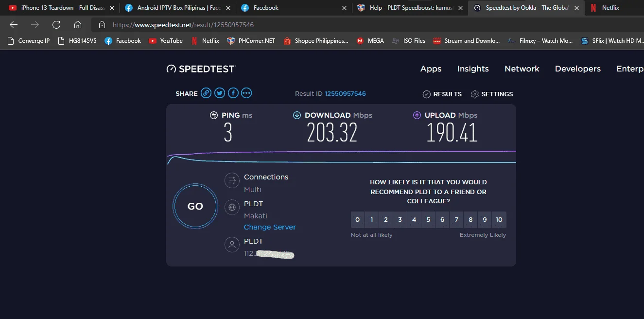Share result on Twitter
The width and height of the screenshot is (644, 319).
click(220, 93)
